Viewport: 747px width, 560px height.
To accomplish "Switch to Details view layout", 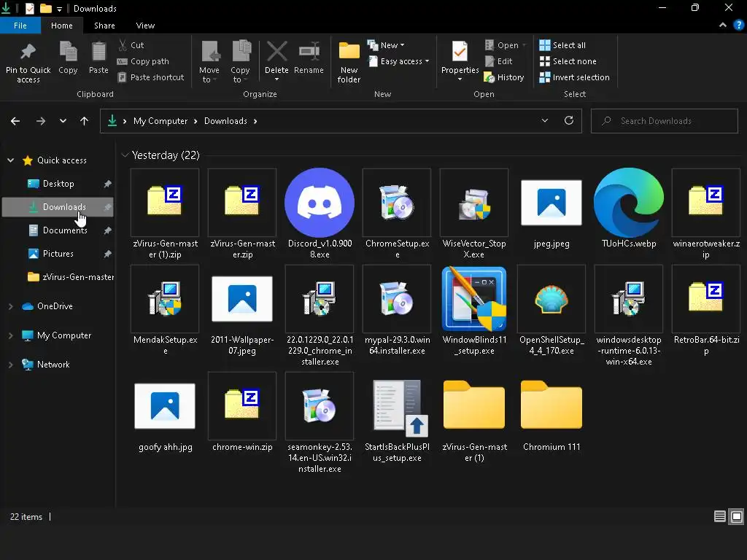I will pyautogui.click(x=720, y=516).
